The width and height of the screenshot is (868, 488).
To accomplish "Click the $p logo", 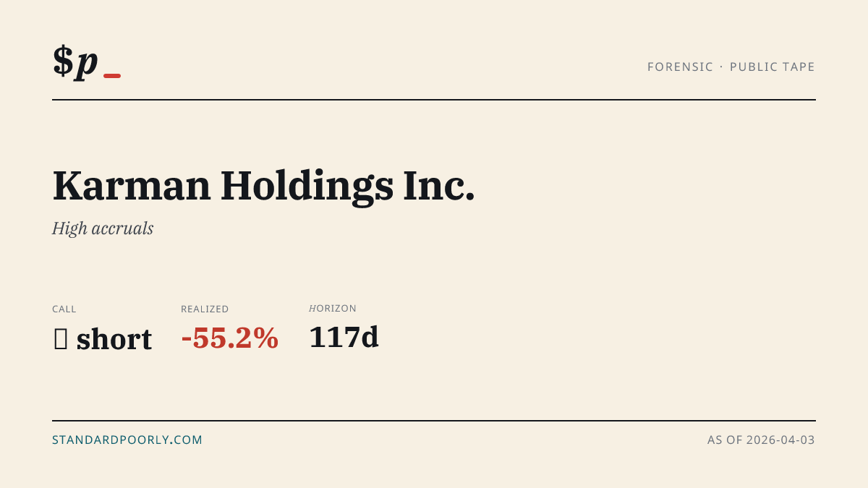I will coord(75,62).
